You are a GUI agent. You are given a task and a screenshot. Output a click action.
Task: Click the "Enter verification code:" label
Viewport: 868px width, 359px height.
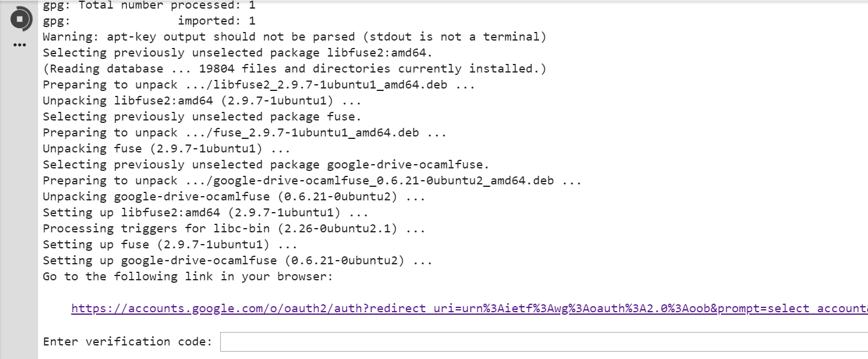tap(127, 342)
